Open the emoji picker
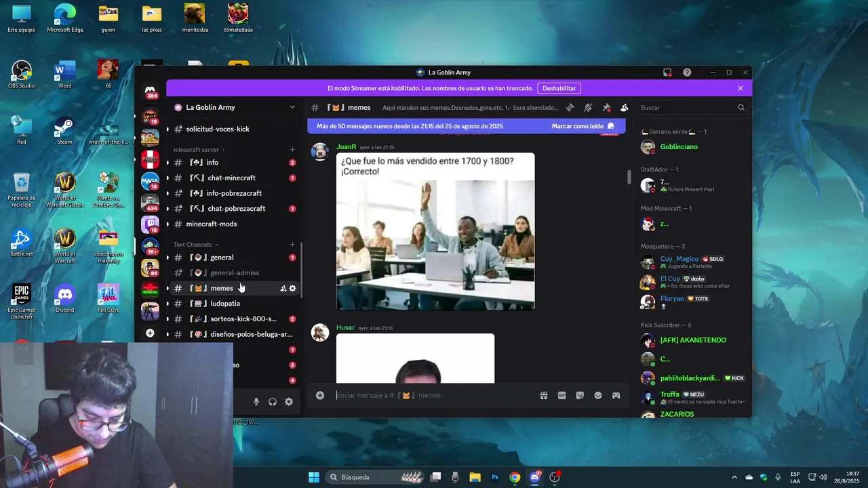Screen dimensions: 868x488 click(x=598, y=396)
